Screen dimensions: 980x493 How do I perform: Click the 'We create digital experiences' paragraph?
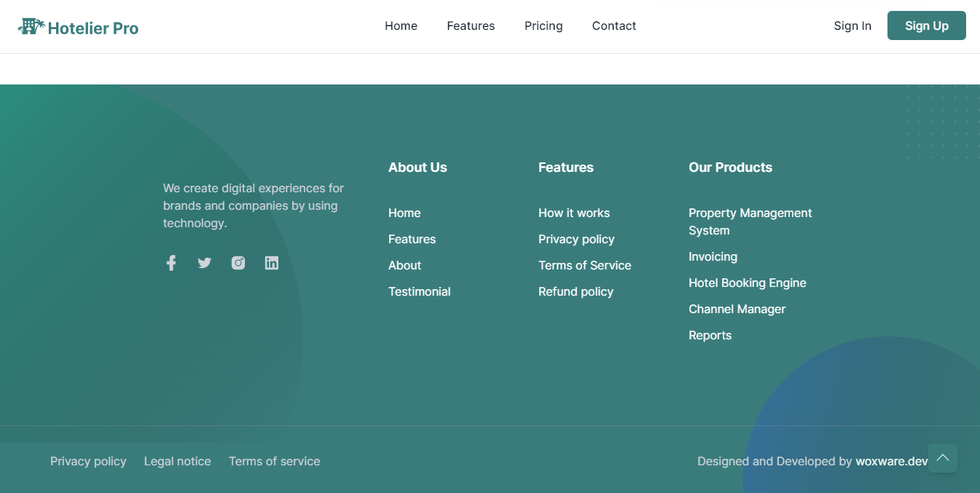(x=254, y=205)
